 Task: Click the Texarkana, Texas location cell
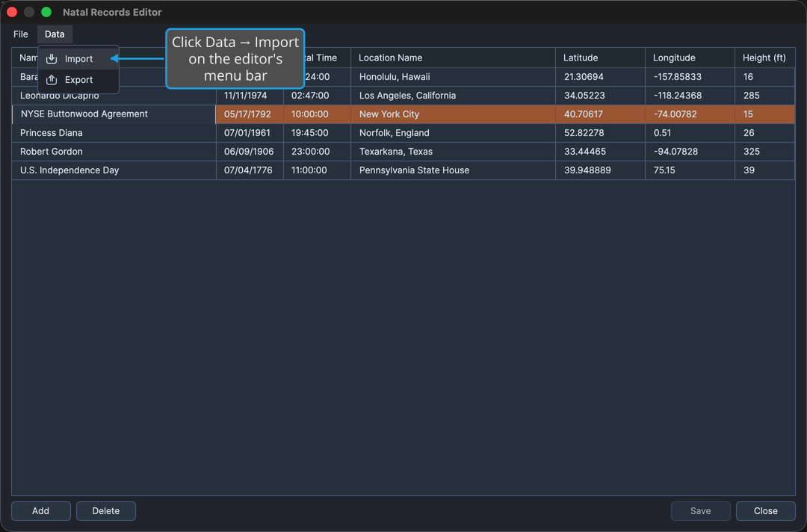click(x=453, y=152)
